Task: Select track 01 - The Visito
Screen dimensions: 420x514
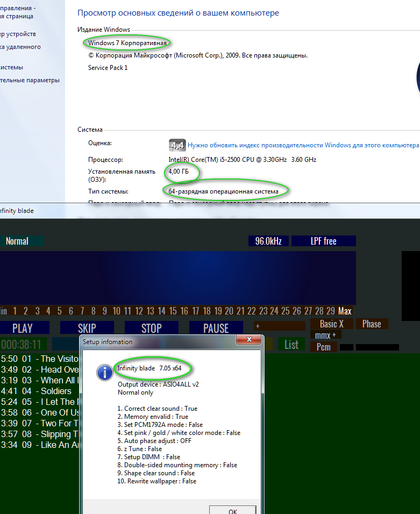Action: pyautogui.click(x=40, y=359)
